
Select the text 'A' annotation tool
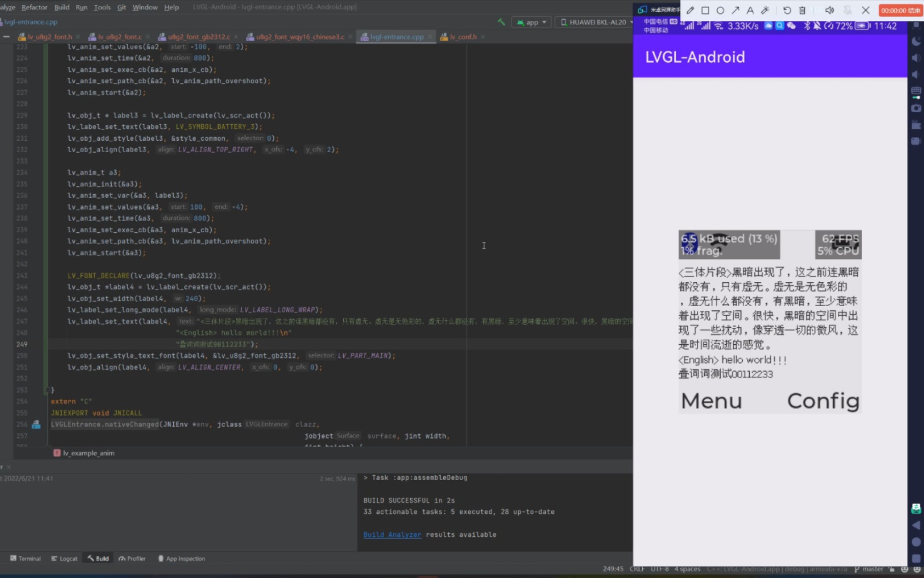(x=750, y=10)
